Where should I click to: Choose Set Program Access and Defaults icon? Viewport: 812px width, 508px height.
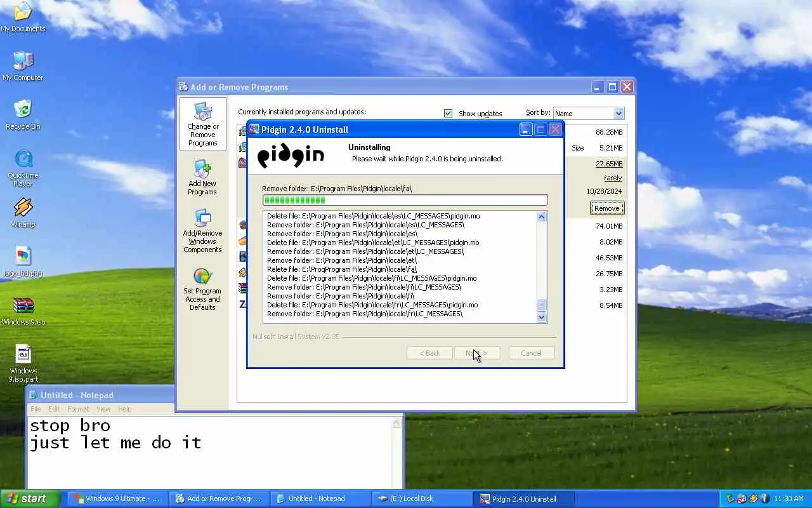(x=202, y=290)
